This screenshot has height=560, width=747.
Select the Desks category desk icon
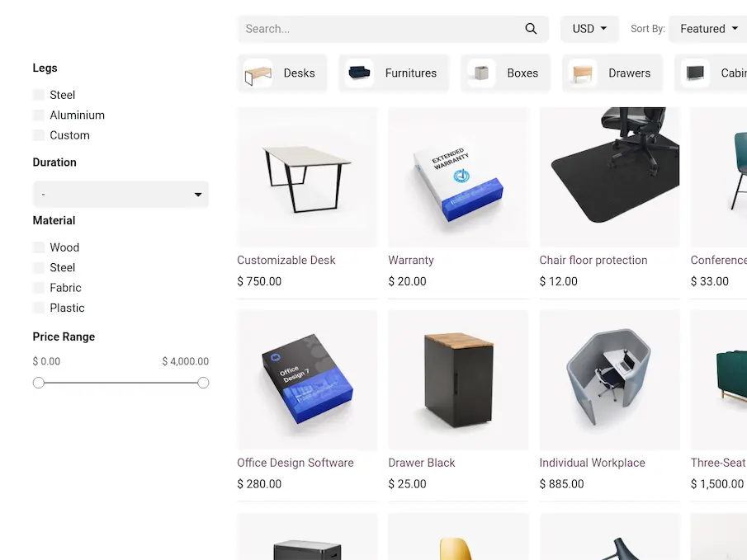[x=258, y=73]
